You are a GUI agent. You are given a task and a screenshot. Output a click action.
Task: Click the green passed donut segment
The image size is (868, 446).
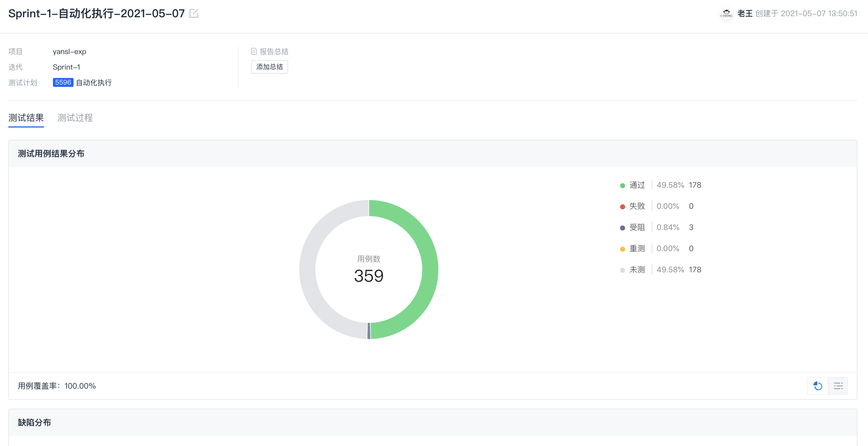430,269
